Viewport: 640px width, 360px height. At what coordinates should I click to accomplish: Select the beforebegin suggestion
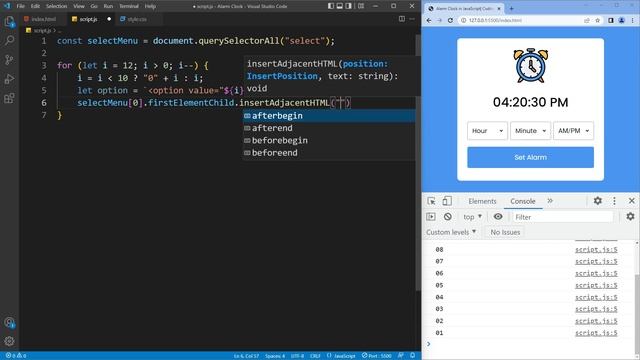329,140
